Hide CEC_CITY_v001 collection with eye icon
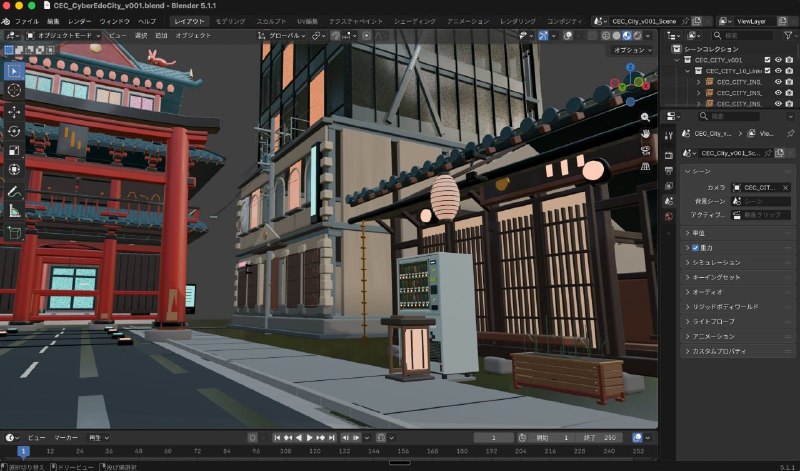Screen dimensions: 800x471 tap(778, 60)
